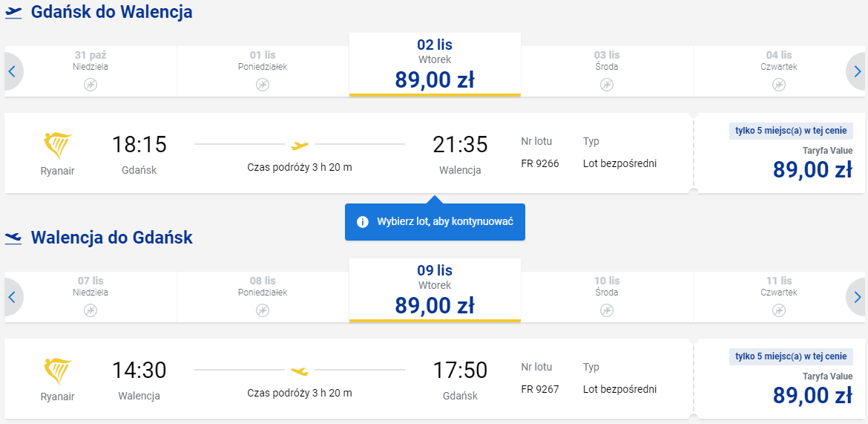Show earlier outbound dates with left arrow

(13, 71)
